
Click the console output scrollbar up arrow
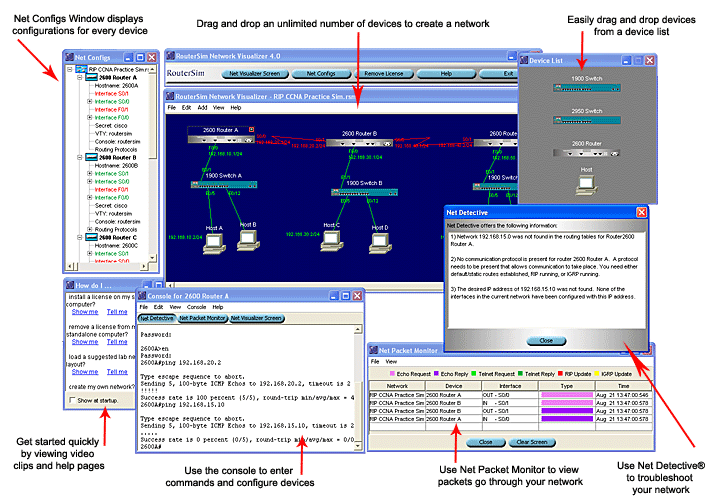point(358,330)
